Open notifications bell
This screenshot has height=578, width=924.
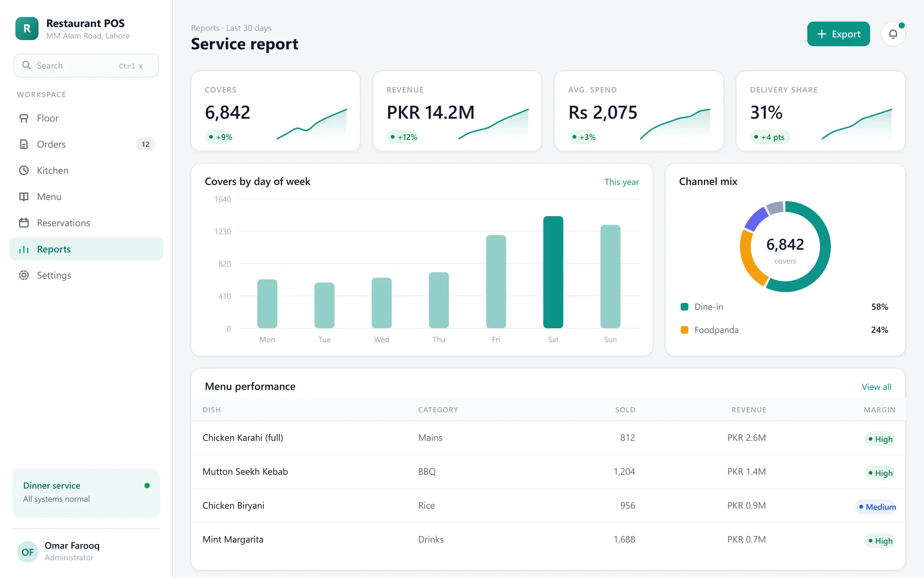[893, 34]
